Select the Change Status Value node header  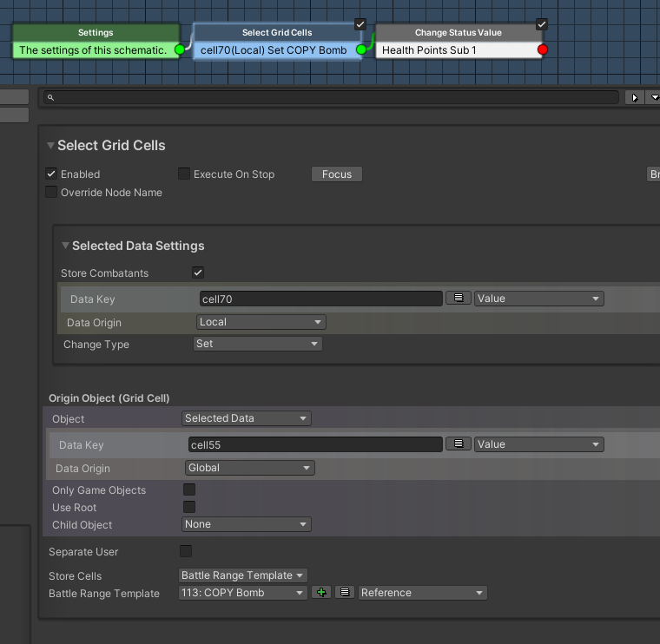tap(459, 32)
